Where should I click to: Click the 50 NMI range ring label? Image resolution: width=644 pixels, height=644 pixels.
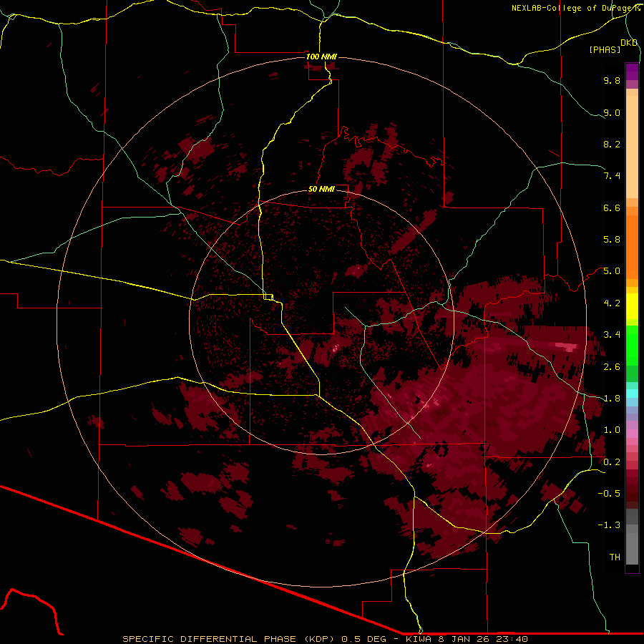click(x=321, y=189)
